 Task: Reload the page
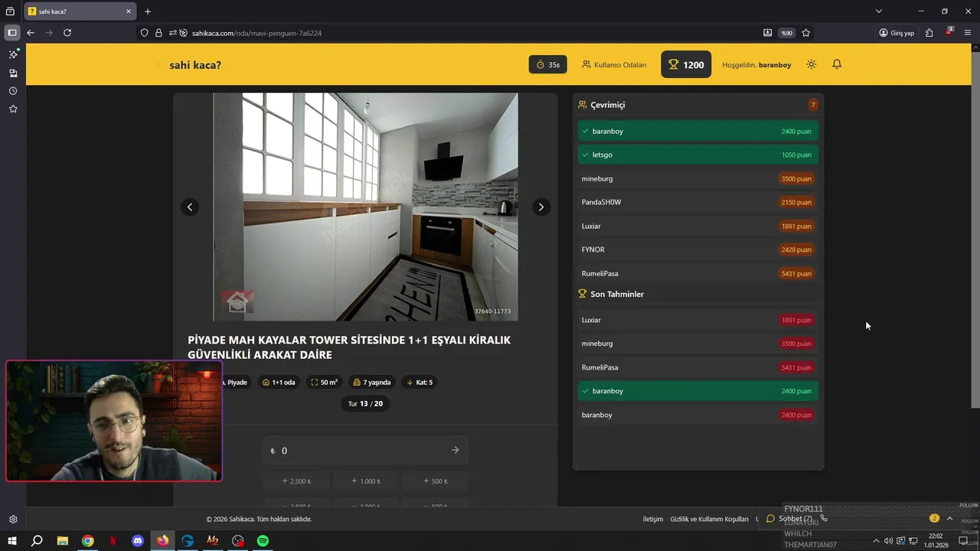point(67,33)
